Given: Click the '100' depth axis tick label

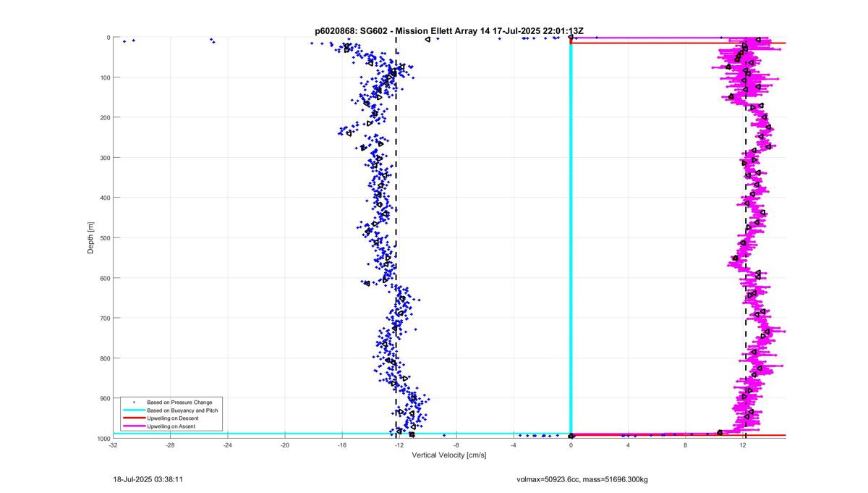Looking at the screenshot, I should 104,77.
